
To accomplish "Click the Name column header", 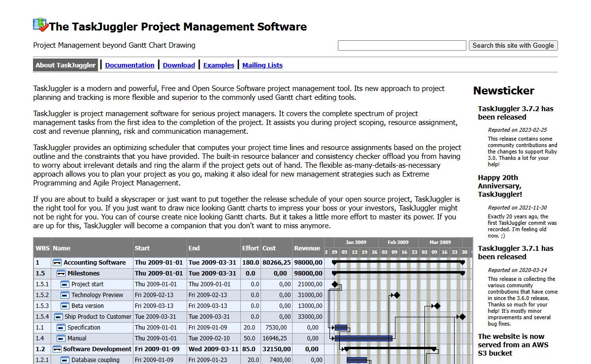I will click(x=92, y=248).
